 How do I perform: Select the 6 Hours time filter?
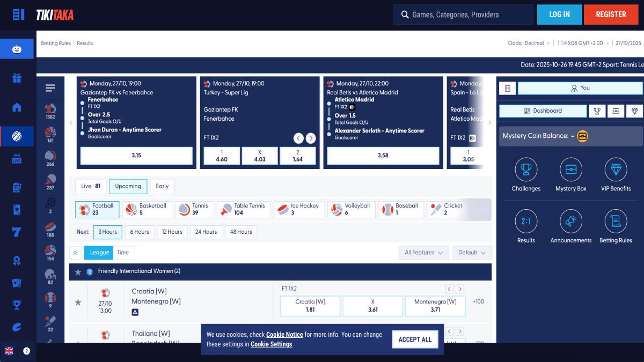[x=140, y=232]
